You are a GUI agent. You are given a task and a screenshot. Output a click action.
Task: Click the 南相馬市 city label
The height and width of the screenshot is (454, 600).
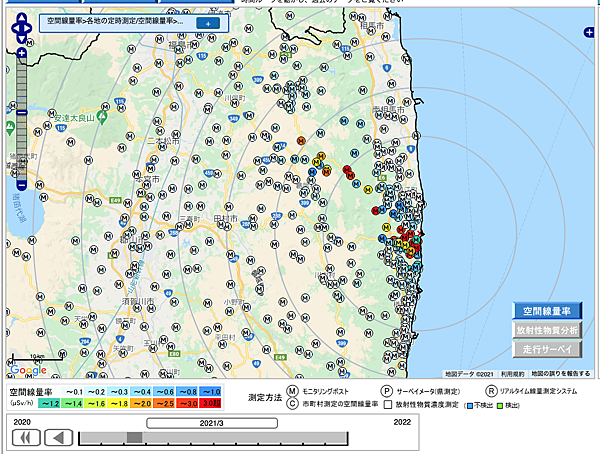[x=388, y=110]
